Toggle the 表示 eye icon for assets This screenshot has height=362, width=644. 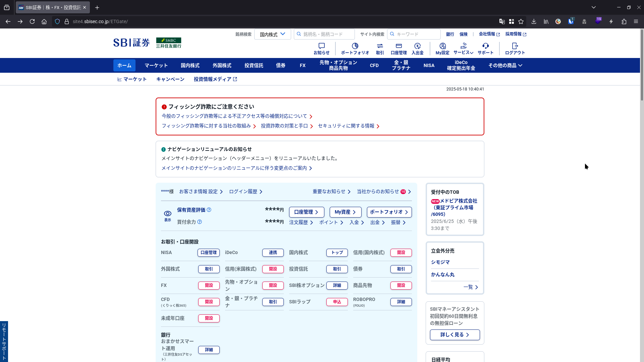click(168, 216)
